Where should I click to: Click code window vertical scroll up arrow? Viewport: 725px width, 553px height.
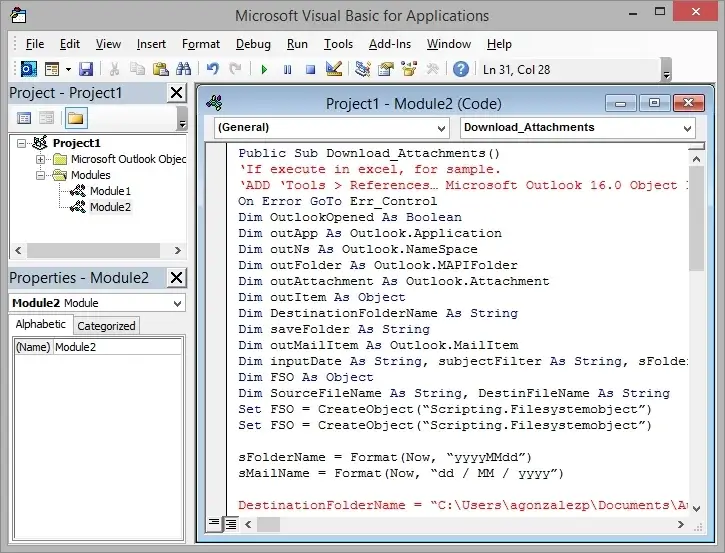(x=696, y=160)
